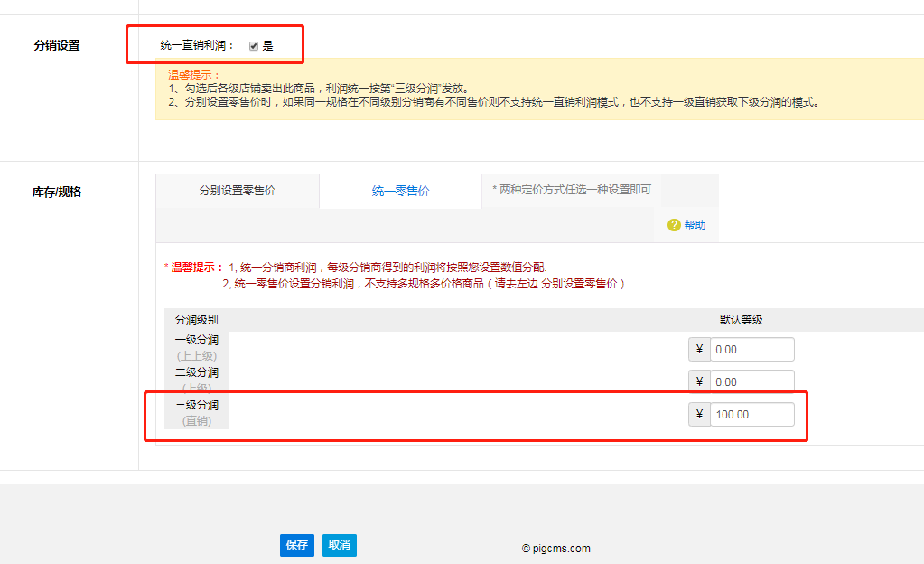
Task: Click the orange 温馨提示 heading in yellow box
Action: point(194,75)
